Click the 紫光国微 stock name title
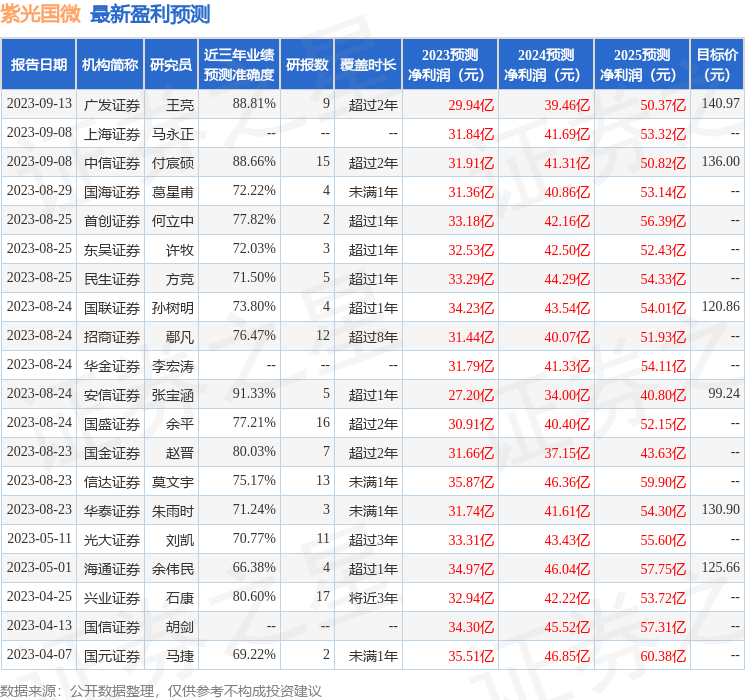Viewport: 745px width, 700px height. tap(42, 14)
